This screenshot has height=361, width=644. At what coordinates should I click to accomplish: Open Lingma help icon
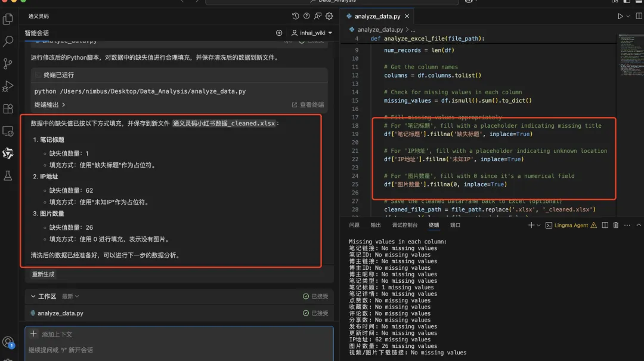[x=306, y=16]
